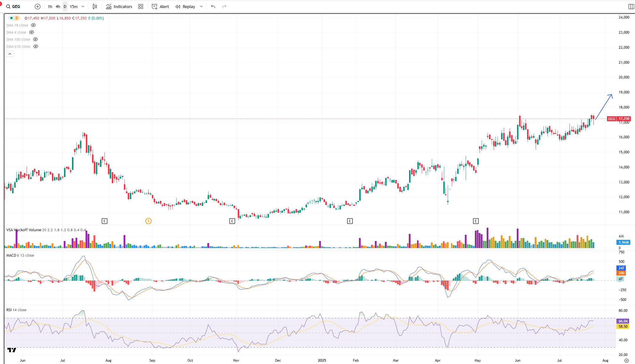This screenshot has height=364, width=635.
Task: Toggle visibility of SMA 18 close
Action: pyautogui.click(x=33, y=25)
